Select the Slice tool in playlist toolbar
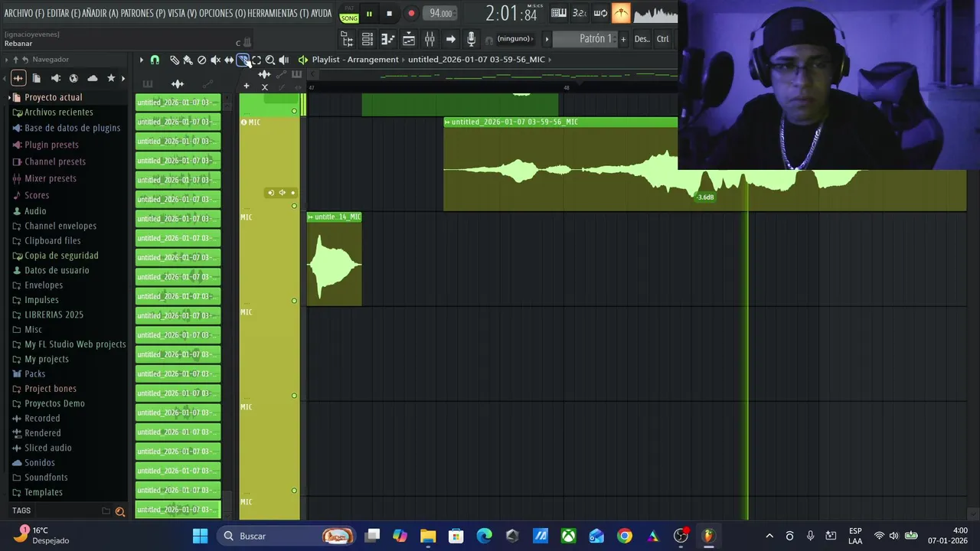 click(x=243, y=60)
